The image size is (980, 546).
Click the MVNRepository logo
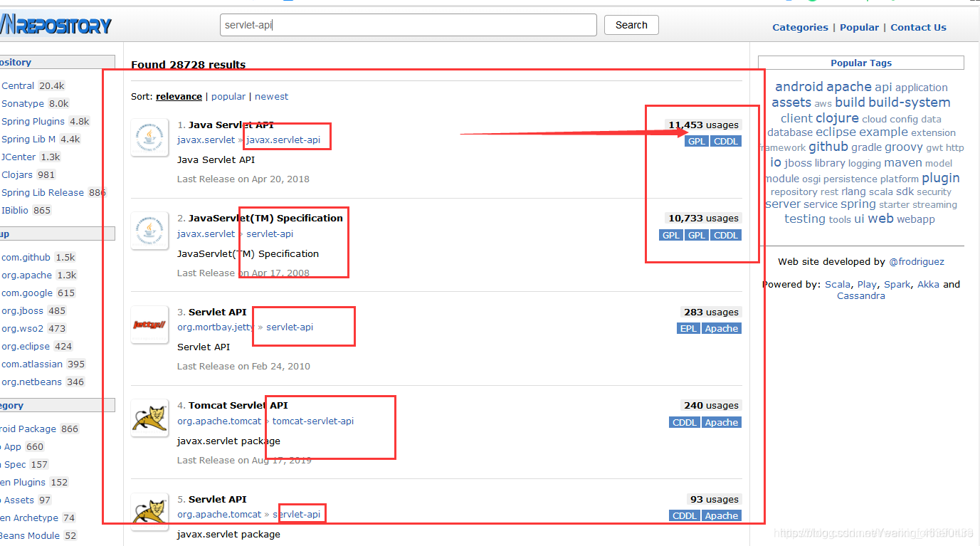[x=56, y=26]
